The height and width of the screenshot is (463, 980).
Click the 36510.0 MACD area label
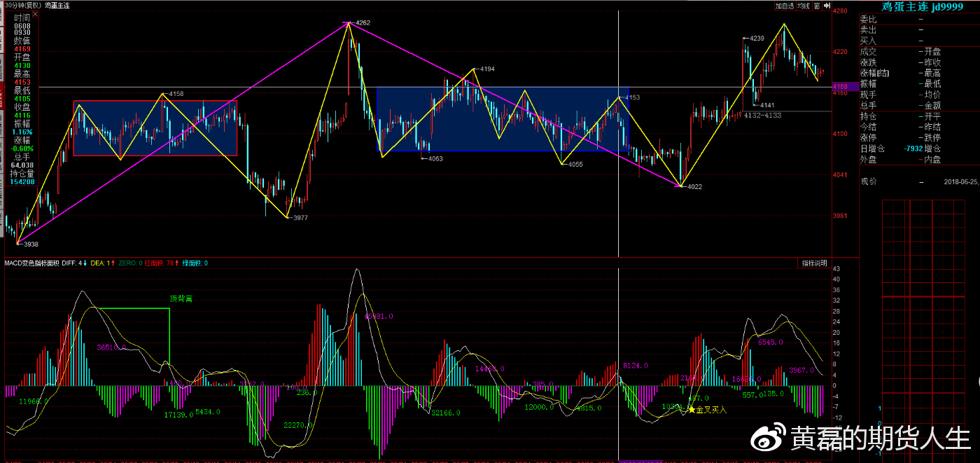pos(111,347)
